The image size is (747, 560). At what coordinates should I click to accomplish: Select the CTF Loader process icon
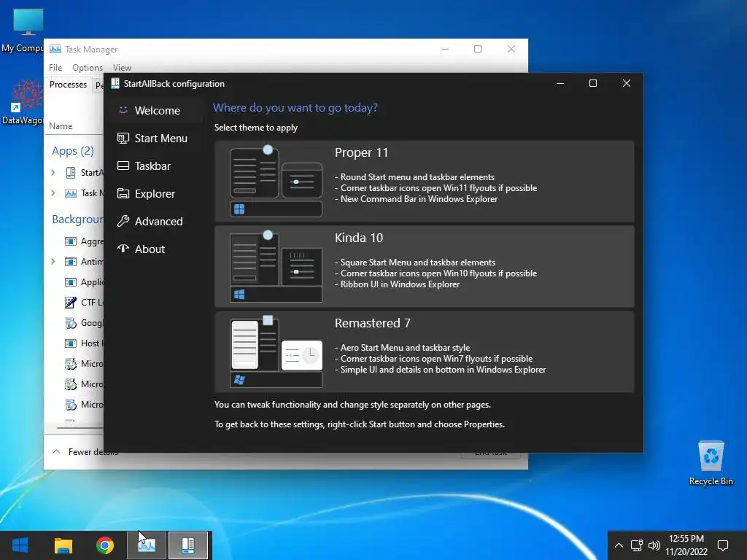[71, 302]
